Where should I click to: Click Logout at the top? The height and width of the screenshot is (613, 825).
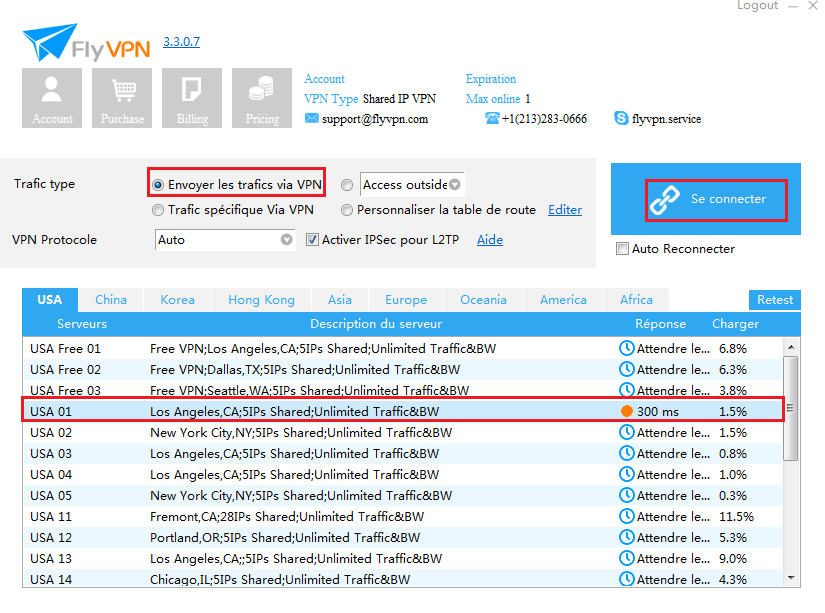(x=757, y=5)
